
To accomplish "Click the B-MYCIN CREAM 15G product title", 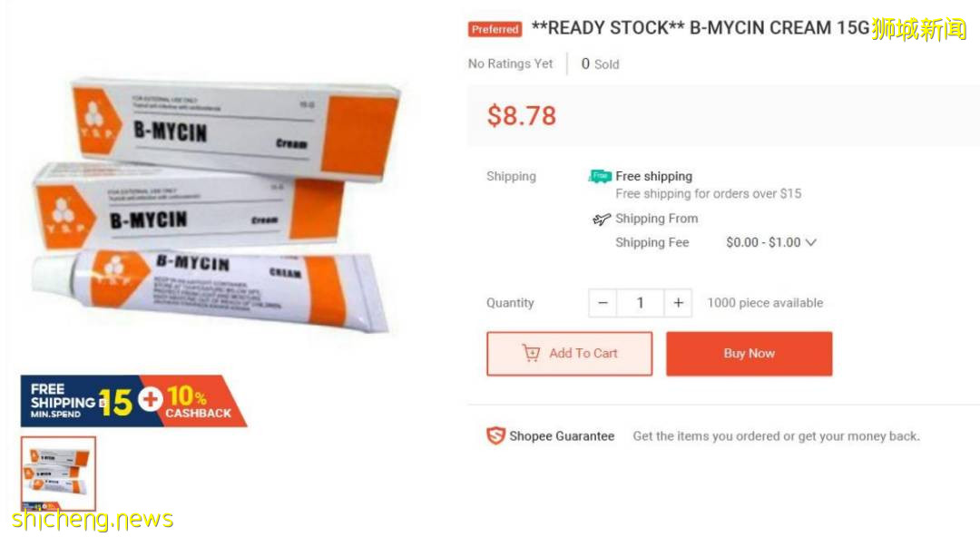I will pyautogui.click(x=700, y=28).
